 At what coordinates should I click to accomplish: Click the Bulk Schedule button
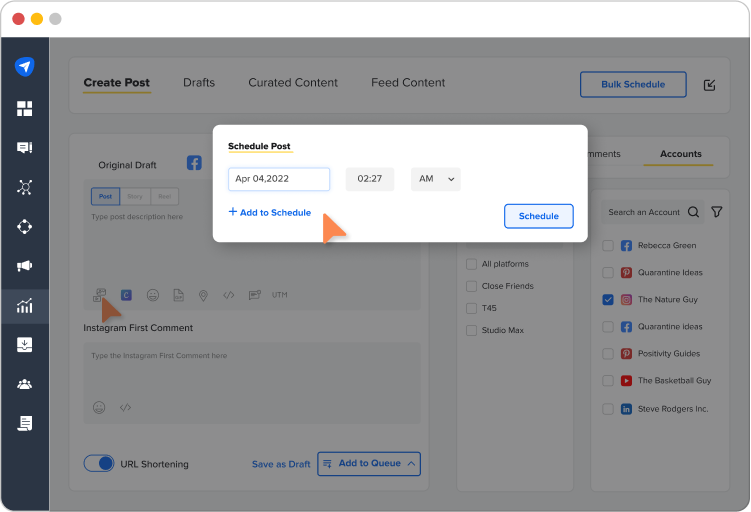[x=633, y=85]
